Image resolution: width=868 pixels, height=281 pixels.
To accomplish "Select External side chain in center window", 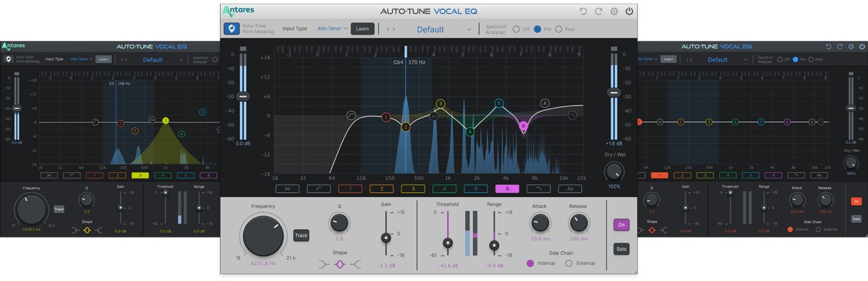I will tap(569, 263).
